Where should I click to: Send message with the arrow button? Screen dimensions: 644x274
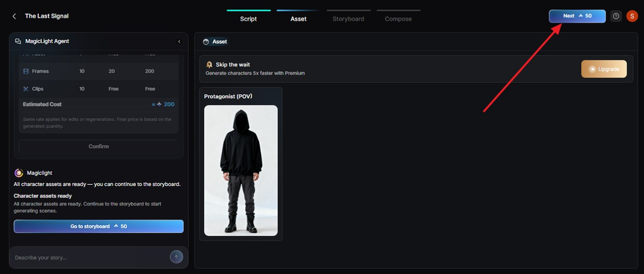point(176,257)
